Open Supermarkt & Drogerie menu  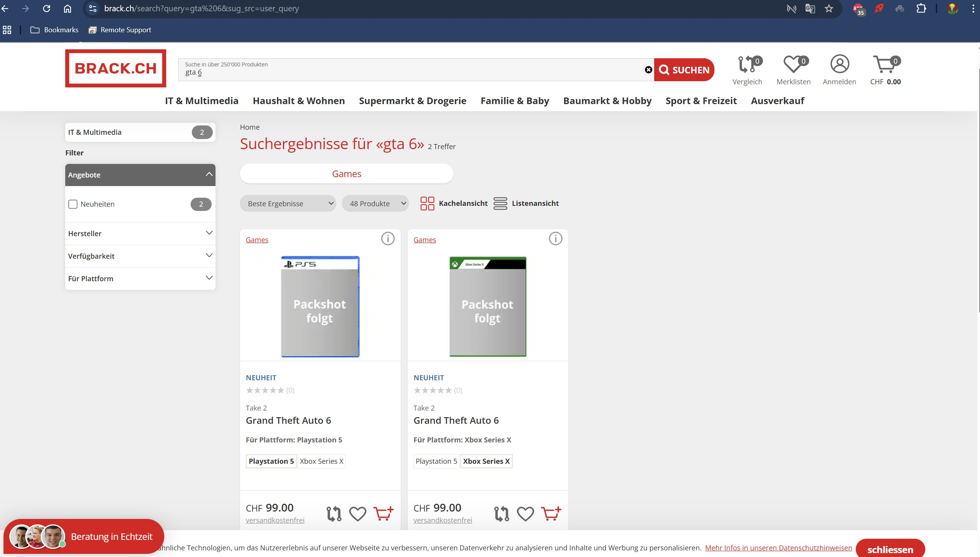pos(412,101)
